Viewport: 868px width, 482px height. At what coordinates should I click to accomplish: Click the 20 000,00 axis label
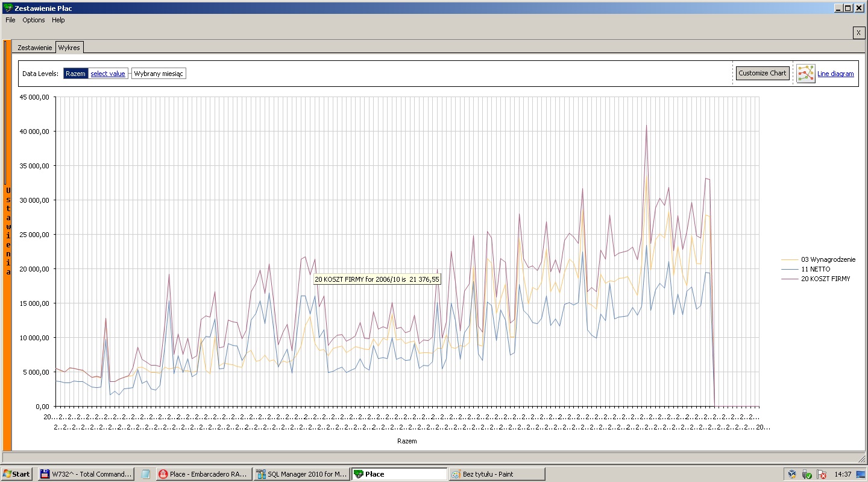click(34, 268)
